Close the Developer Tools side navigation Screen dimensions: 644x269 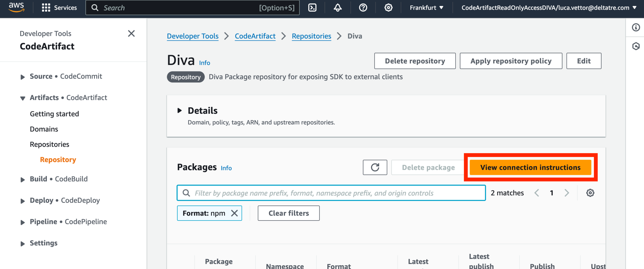[131, 33]
